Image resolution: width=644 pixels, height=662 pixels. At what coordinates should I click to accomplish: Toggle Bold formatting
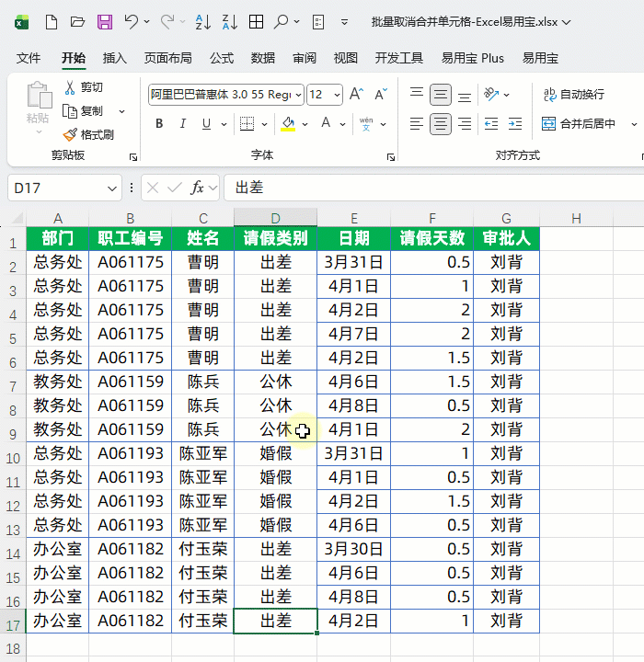(159, 123)
